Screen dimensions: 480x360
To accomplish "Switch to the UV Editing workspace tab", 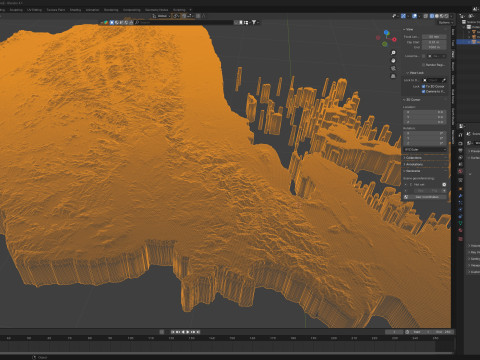I will coord(34,10).
